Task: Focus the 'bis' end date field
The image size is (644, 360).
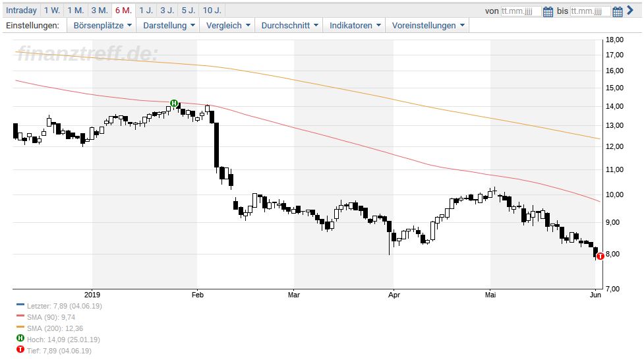Action: point(590,11)
